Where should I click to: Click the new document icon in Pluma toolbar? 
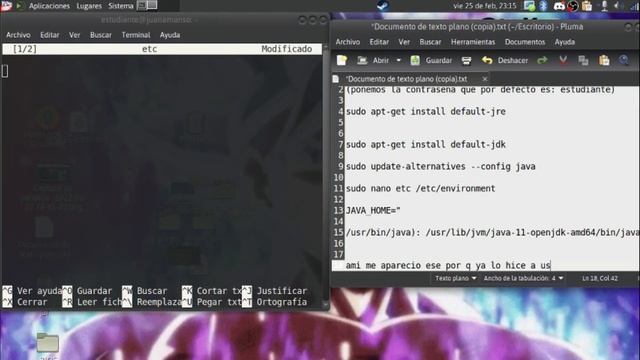click(342, 60)
